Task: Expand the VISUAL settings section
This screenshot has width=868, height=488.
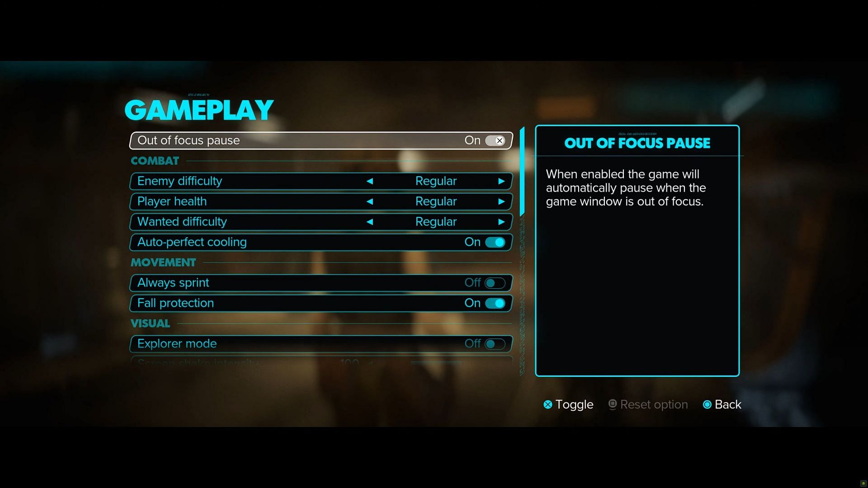Action: click(150, 323)
